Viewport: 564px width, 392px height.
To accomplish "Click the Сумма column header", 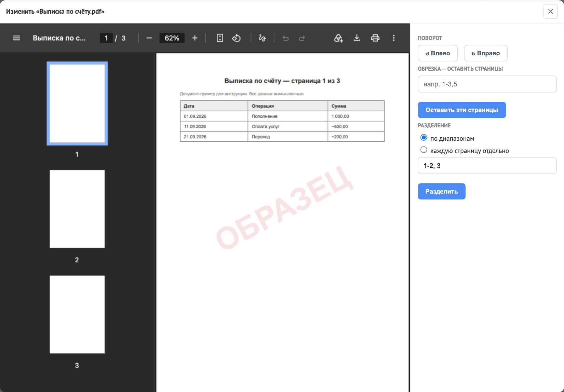I will pos(356,106).
